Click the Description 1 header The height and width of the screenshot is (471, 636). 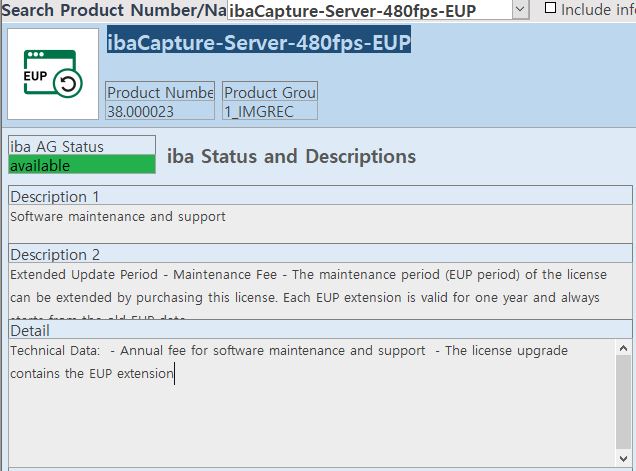click(x=320, y=196)
